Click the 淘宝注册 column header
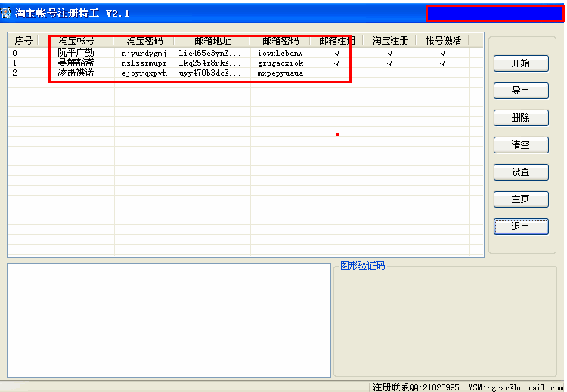Image resolution: width=567 pixels, height=392 pixels. [390, 41]
